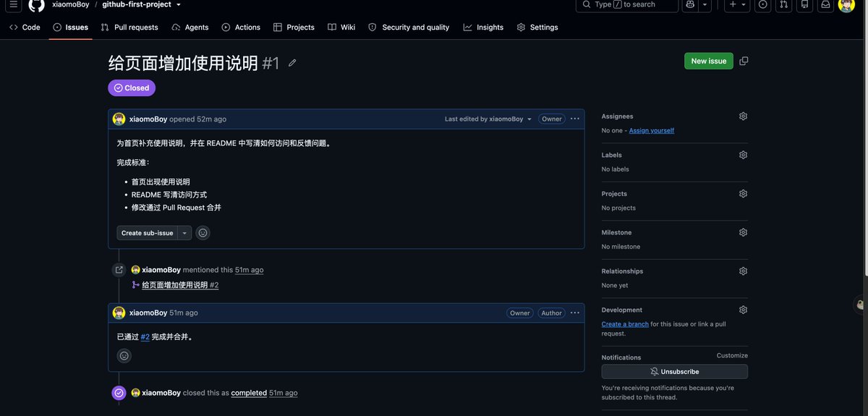
Task: Click the Create sub-issue button
Action: 147,233
